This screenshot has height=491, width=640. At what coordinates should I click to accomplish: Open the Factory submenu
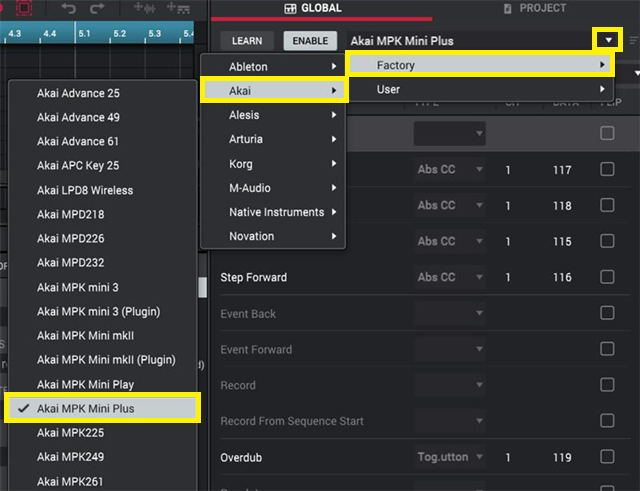coord(480,65)
